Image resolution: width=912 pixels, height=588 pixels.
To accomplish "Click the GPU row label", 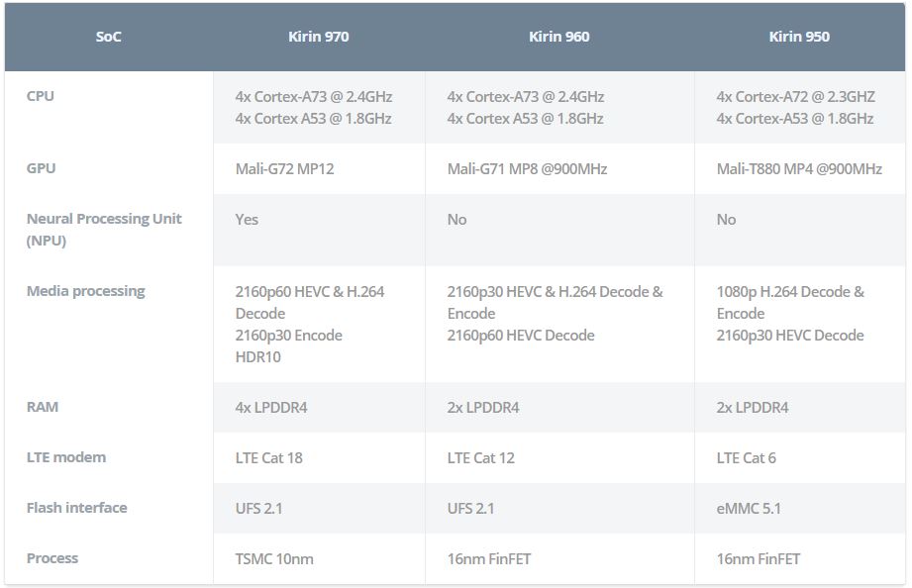I will tap(41, 168).
